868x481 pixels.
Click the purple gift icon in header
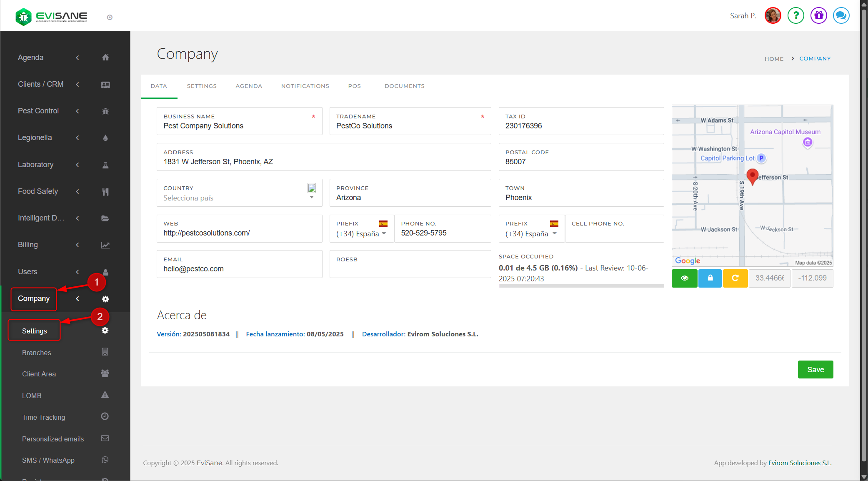point(819,15)
